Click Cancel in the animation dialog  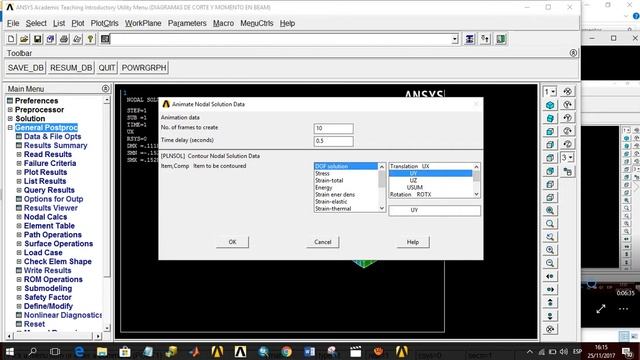(323, 242)
